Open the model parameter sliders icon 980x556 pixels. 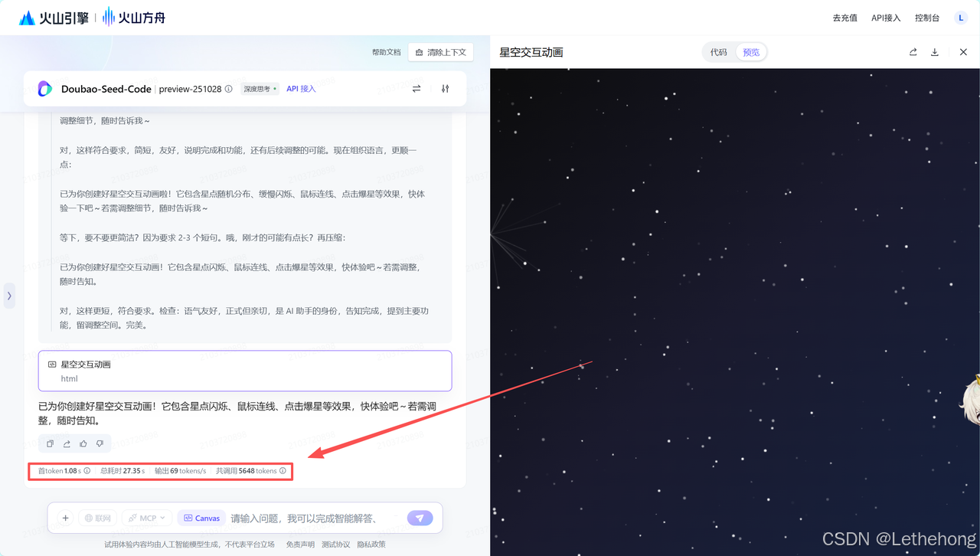[x=445, y=89]
